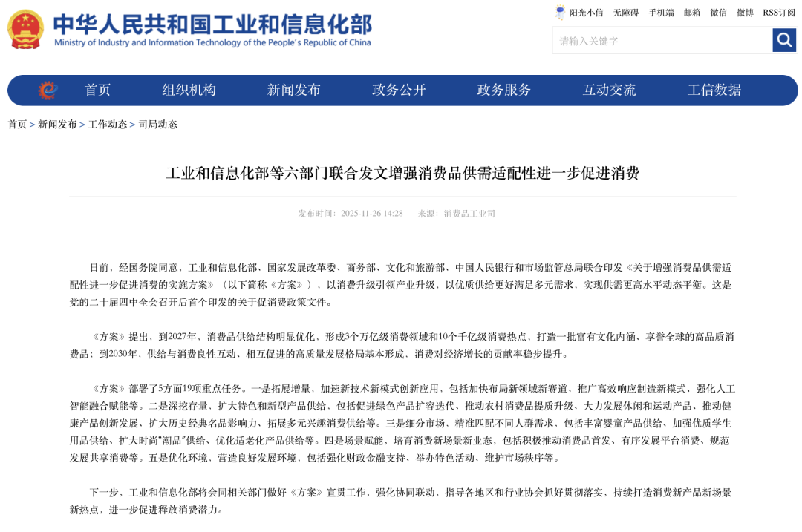Click the search magnifier button
This screenshot has width=802, height=532.
(784, 40)
